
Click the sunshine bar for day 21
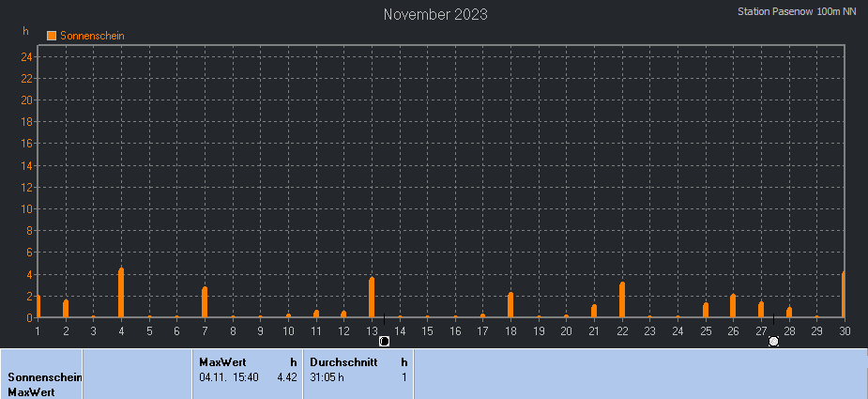pyautogui.click(x=594, y=311)
